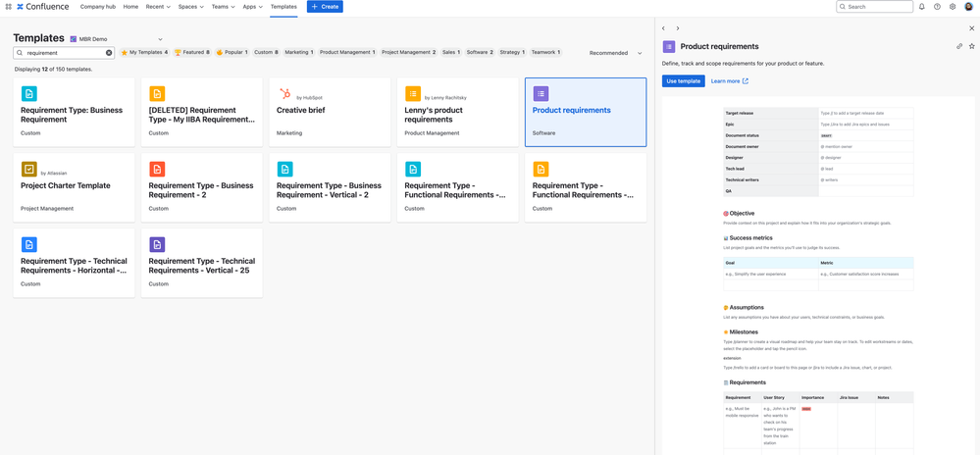Filter by Software 2
The image size is (980, 455).
coord(480,53)
